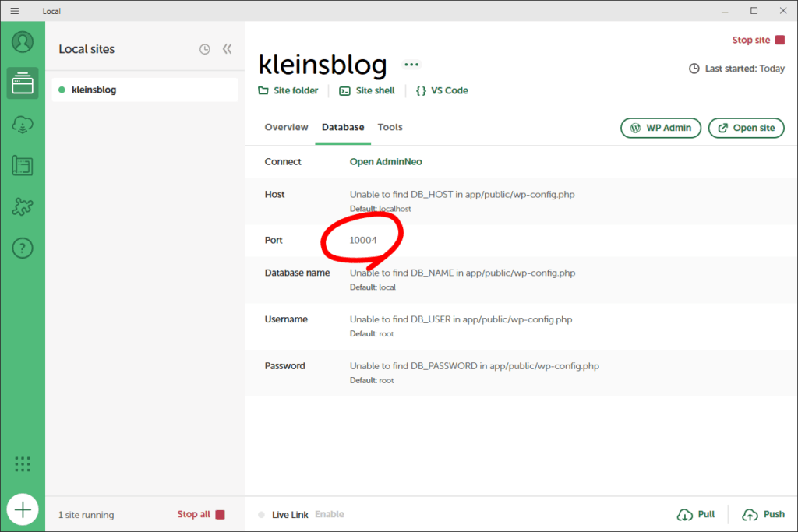
Task: Open the Add-ons puzzle piece icon
Action: click(x=23, y=207)
